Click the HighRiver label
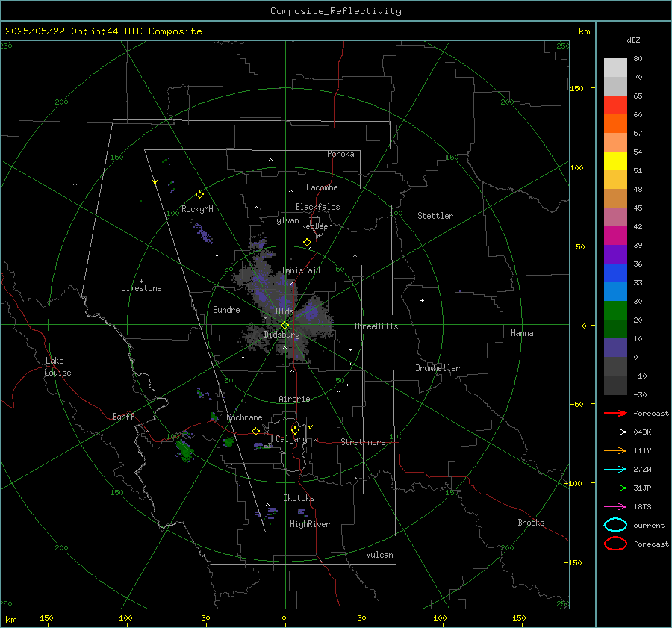The image size is (672, 628). point(310,524)
